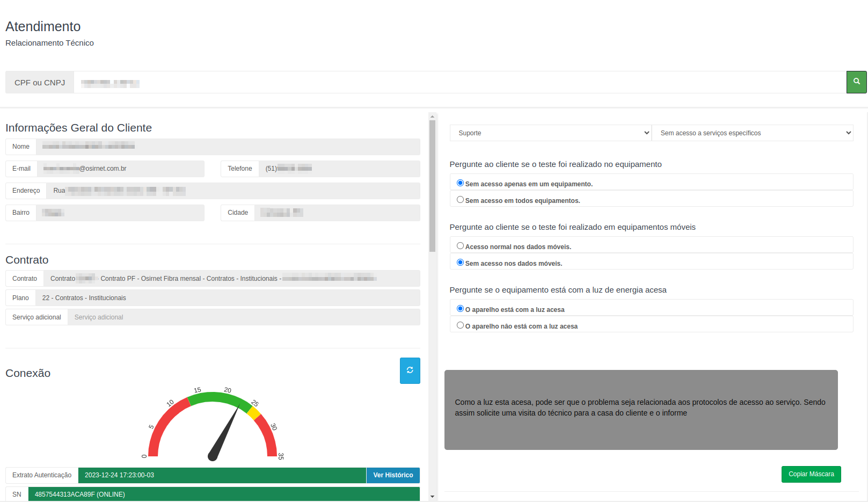Select 'Sem acesso apenas em um equipamento'
The height and width of the screenshot is (502, 868).
(x=460, y=183)
